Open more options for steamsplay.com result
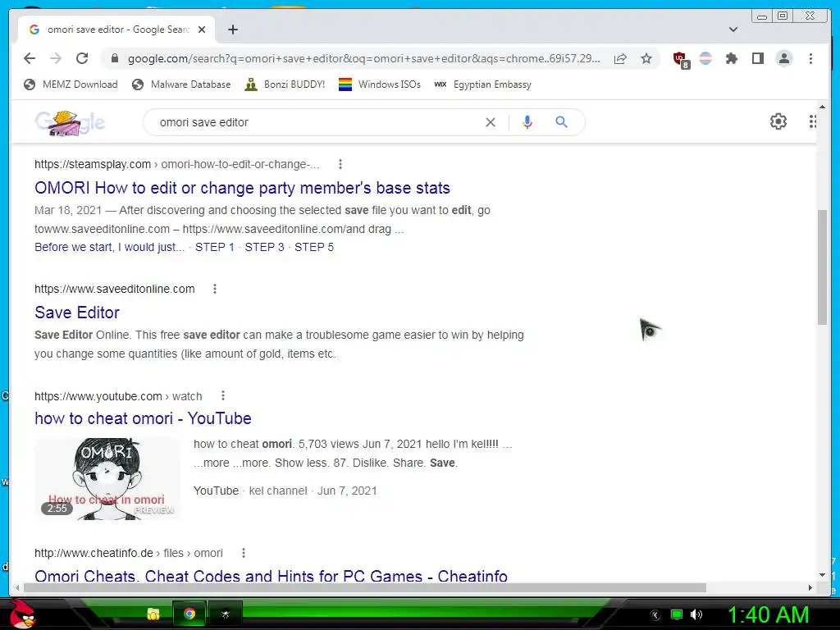The image size is (840, 630). (340, 164)
